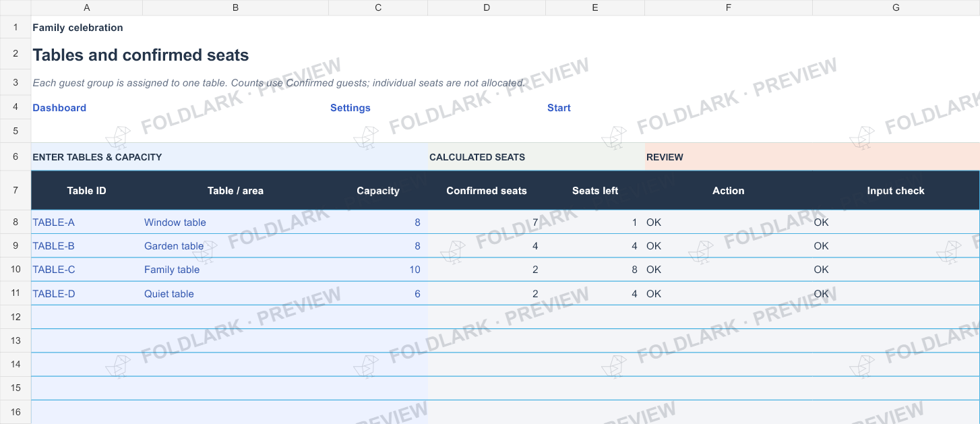Select row 12 by its row number

16,317
